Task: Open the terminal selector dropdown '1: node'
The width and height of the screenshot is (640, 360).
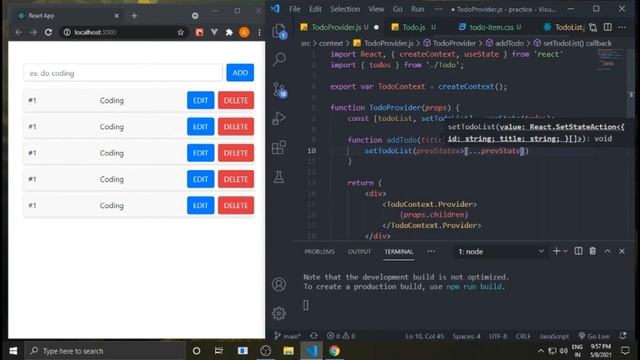Action: [x=501, y=251]
